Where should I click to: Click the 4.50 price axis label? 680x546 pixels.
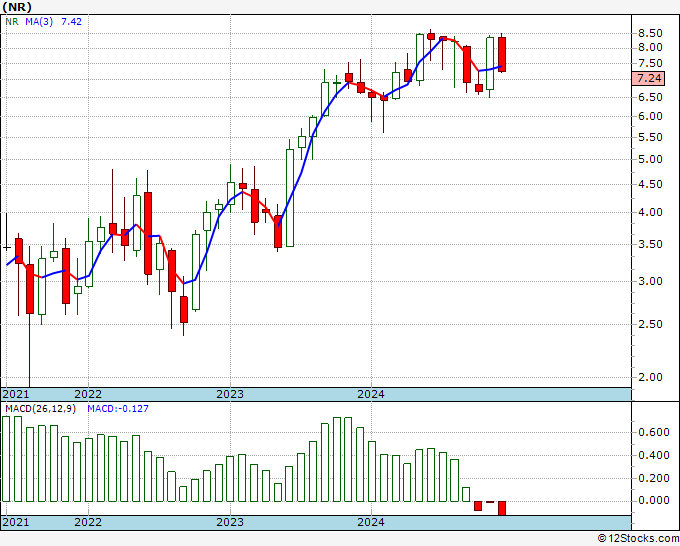[x=650, y=184]
